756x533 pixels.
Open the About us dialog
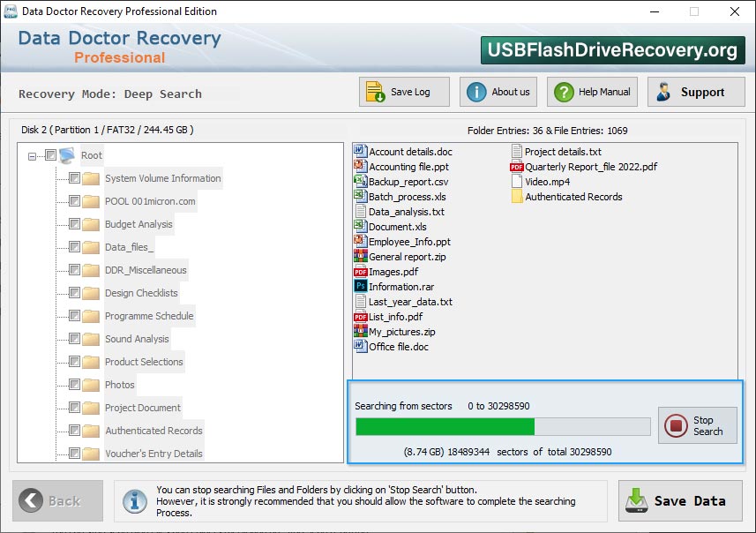point(498,92)
